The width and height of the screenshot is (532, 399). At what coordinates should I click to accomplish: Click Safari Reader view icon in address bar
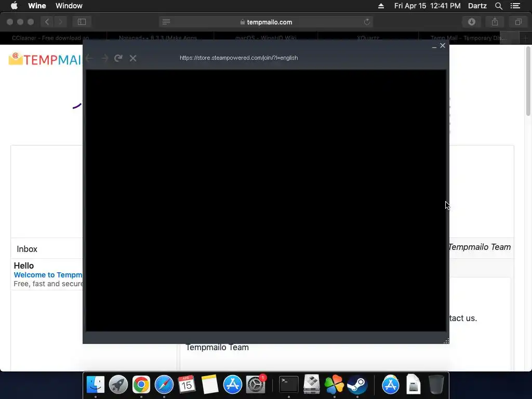pyautogui.click(x=166, y=22)
